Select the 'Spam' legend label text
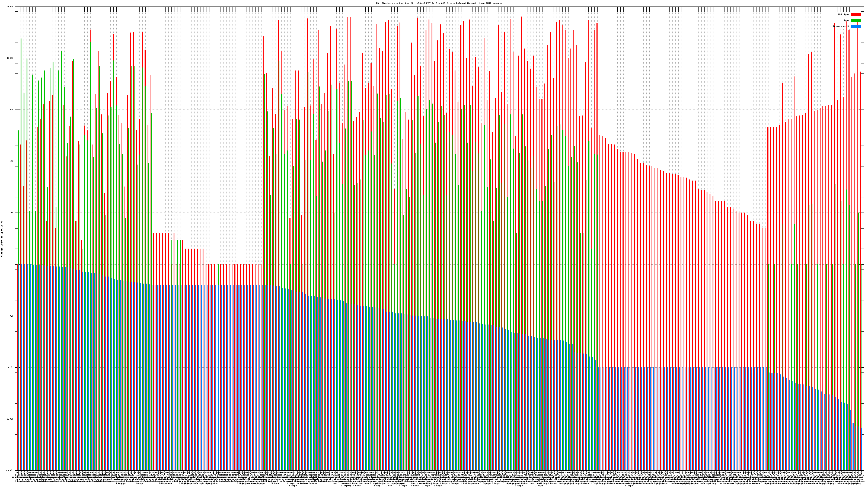 [x=846, y=21]
